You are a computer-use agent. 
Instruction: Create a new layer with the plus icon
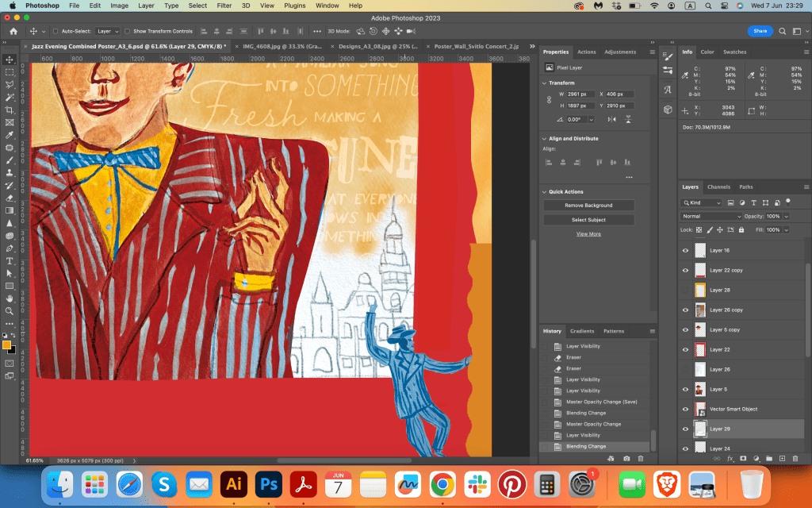click(x=782, y=459)
